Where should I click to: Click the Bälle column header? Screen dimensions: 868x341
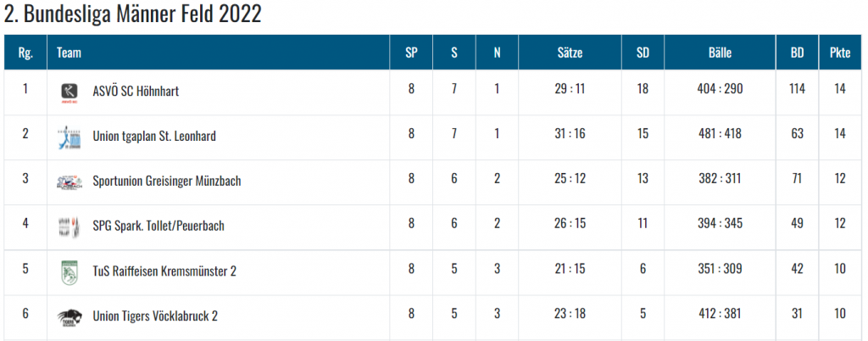point(720,53)
